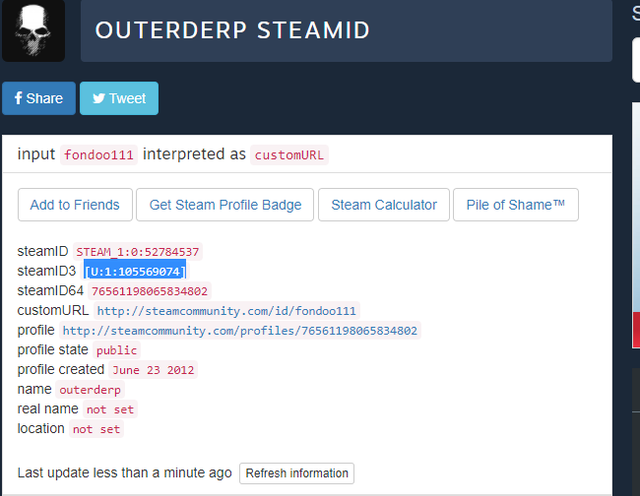Click the highlighted steamID3 value

pos(135,271)
